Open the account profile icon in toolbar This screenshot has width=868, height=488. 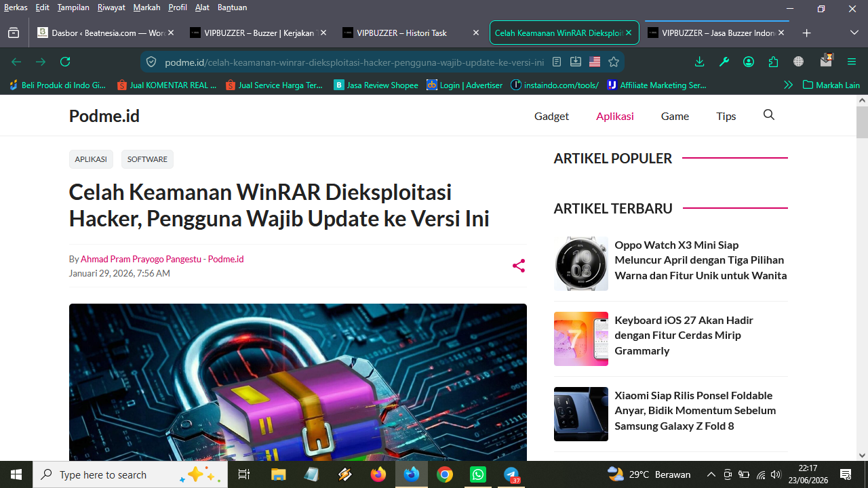tap(749, 62)
